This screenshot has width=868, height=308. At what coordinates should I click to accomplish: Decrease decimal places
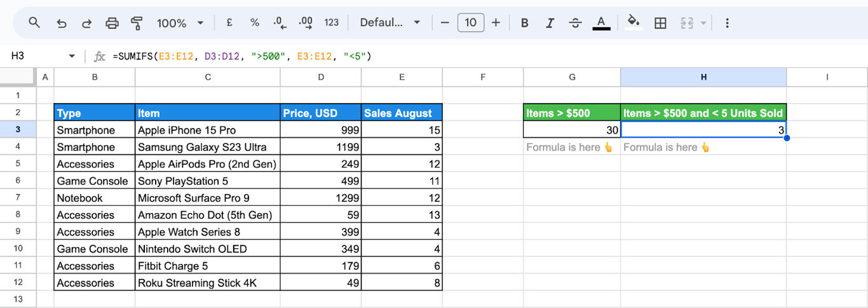pyautogui.click(x=280, y=23)
